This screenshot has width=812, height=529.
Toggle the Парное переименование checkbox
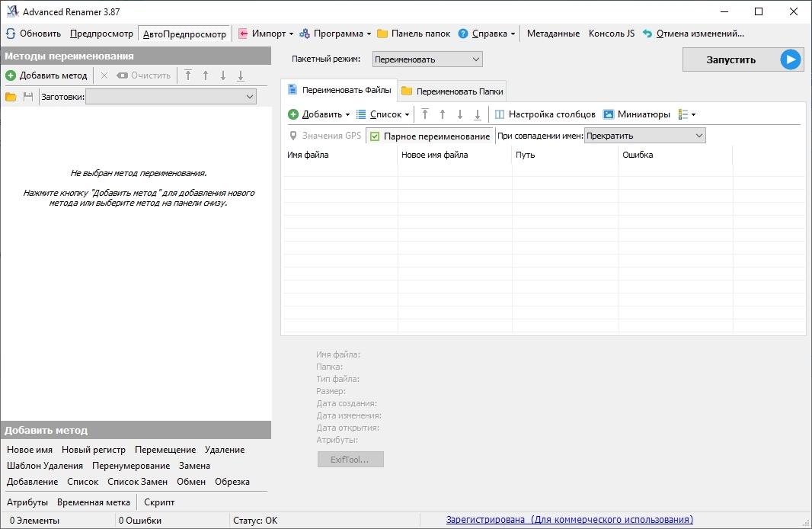point(376,136)
